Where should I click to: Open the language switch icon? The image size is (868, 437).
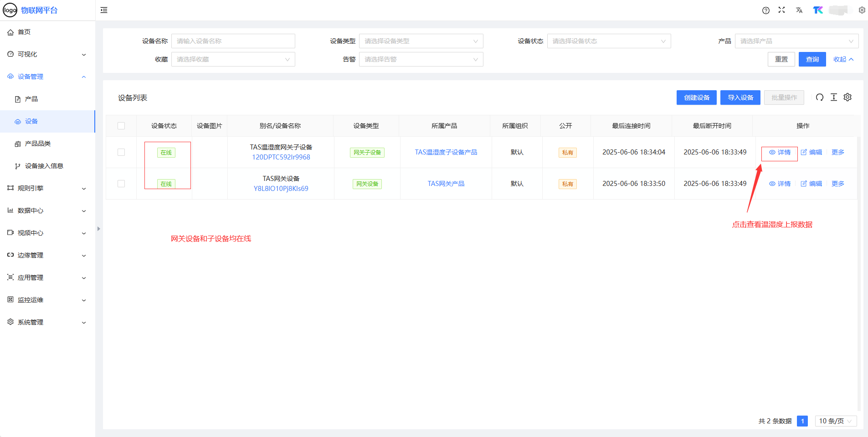point(799,10)
